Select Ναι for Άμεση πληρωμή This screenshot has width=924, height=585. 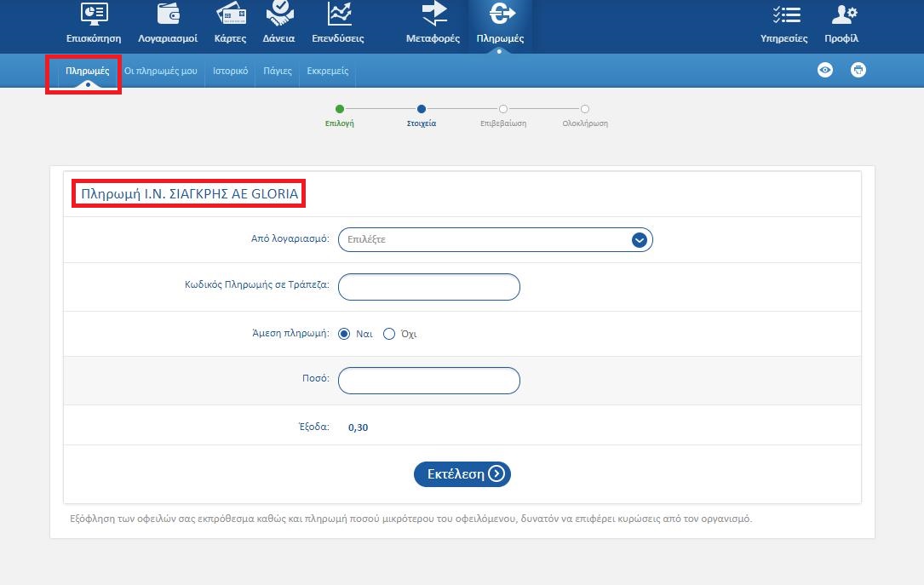344,334
